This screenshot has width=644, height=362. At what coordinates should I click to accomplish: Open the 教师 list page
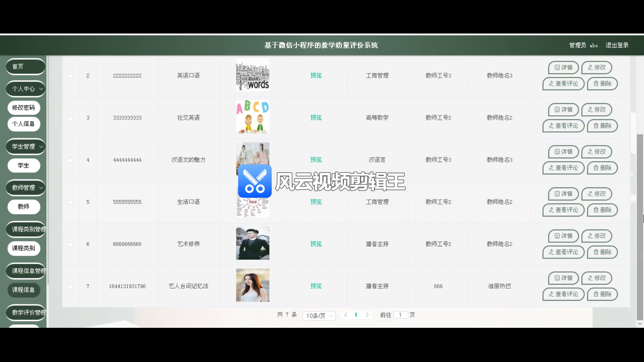(x=24, y=207)
